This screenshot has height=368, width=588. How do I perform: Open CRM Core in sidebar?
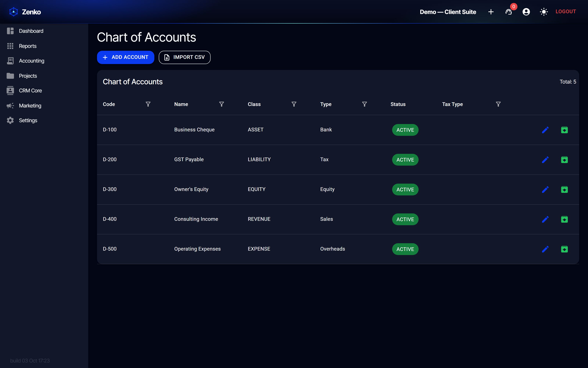44,91
